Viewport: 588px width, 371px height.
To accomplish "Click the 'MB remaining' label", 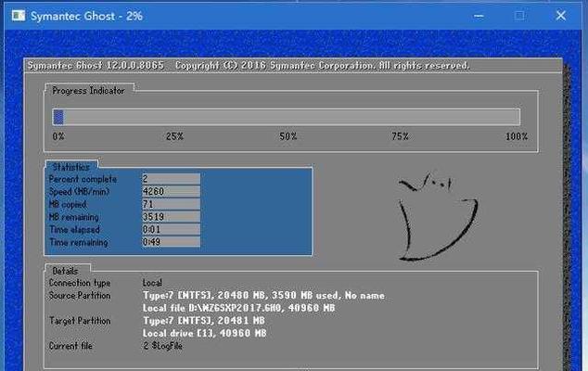I will coord(74,217).
